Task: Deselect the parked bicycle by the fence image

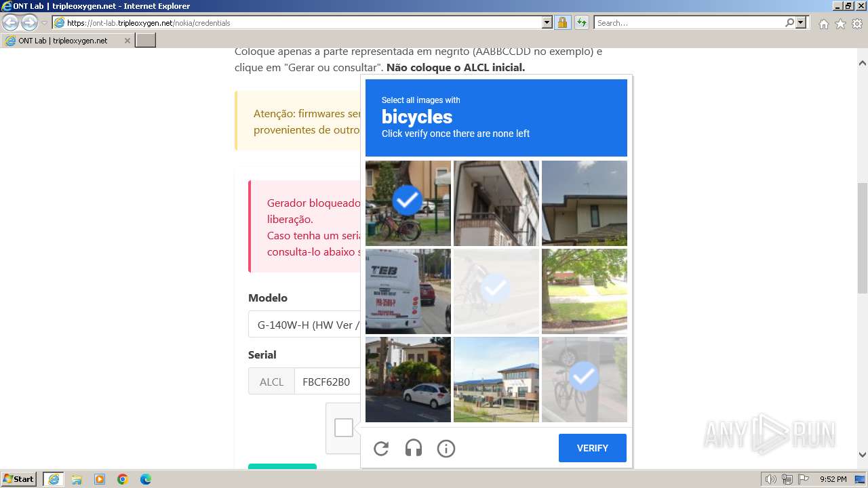Action: 408,203
